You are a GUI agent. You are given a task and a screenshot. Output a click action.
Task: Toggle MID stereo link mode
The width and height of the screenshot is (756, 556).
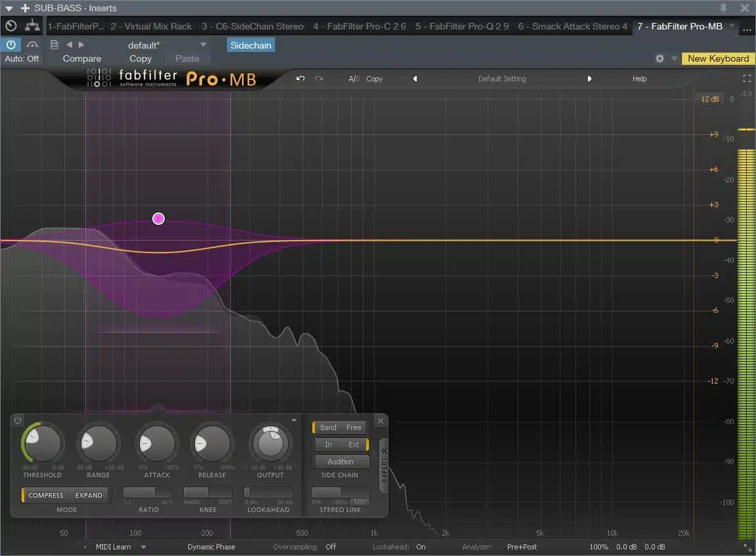(x=360, y=502)
